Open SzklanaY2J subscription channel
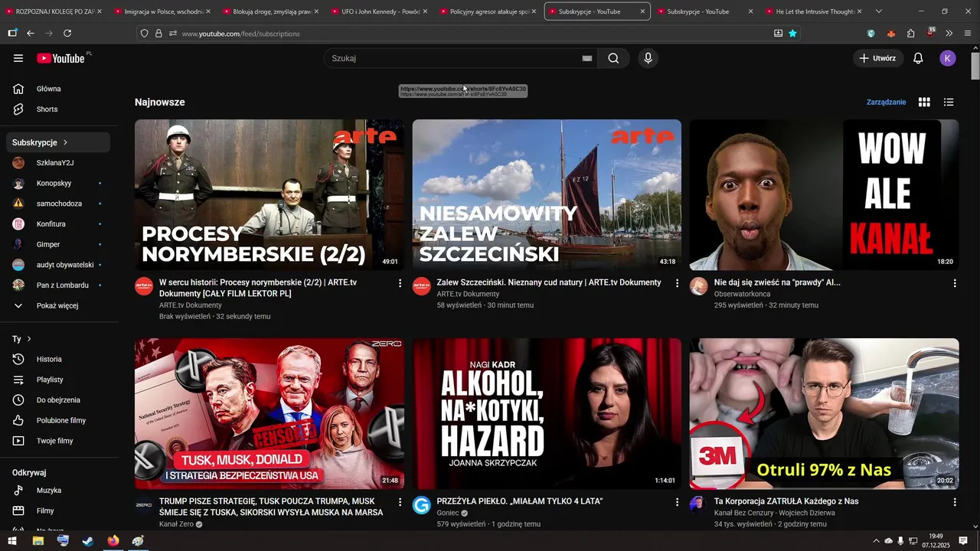 point(58,163)
